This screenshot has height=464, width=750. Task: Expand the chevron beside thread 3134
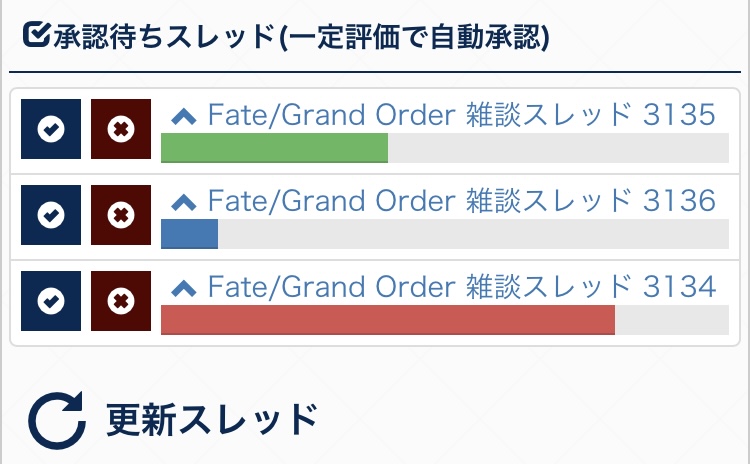pos(183,289)
